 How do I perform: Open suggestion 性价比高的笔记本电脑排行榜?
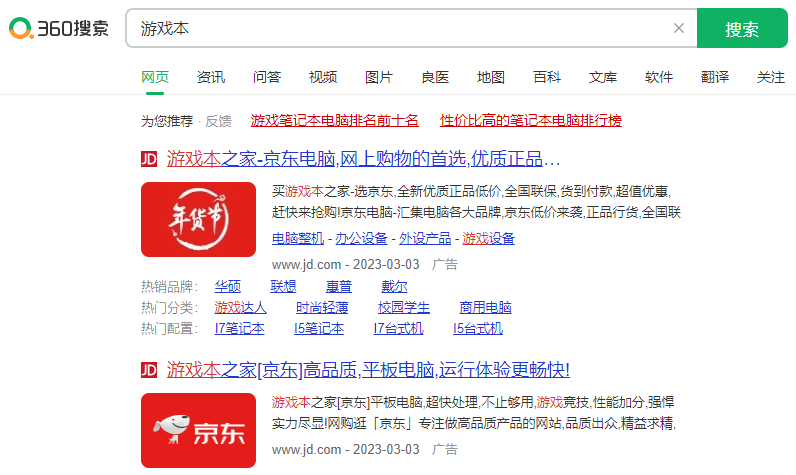tap(530, 120)
